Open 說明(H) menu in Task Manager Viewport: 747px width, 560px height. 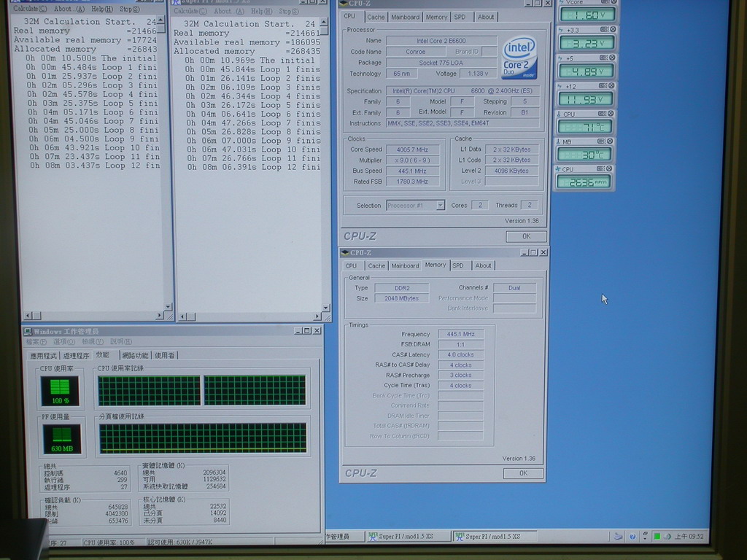pos(121,342)
